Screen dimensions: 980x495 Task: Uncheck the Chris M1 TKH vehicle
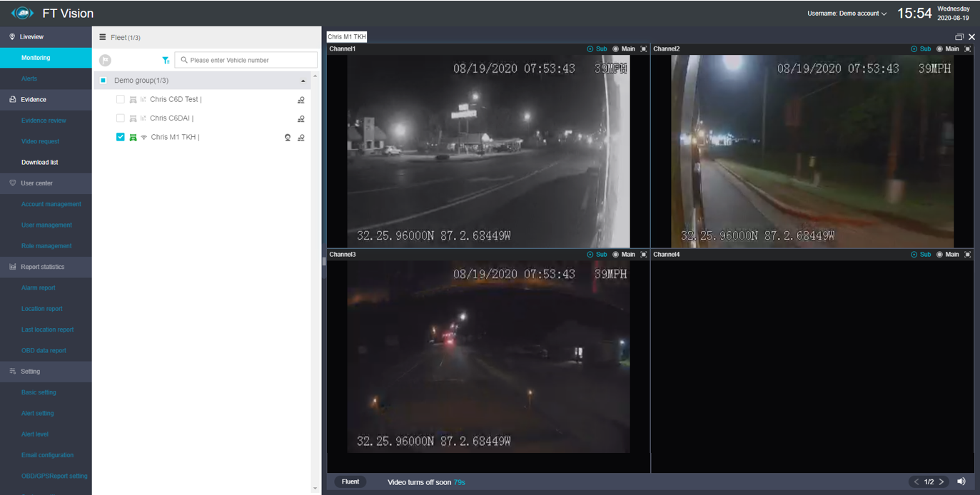(x=121, y=137)
